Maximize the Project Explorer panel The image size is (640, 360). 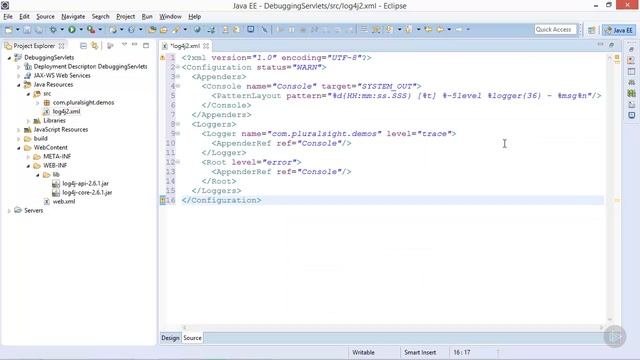click(x=146, y=45)
